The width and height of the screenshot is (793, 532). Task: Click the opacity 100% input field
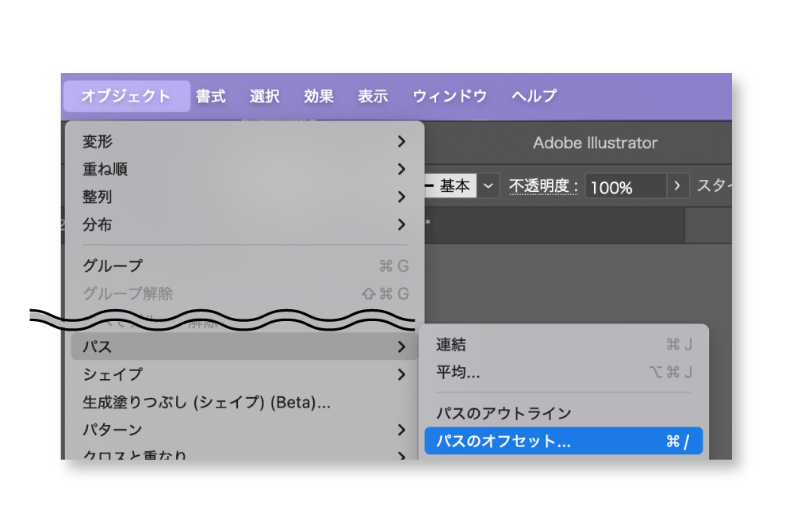626,186
